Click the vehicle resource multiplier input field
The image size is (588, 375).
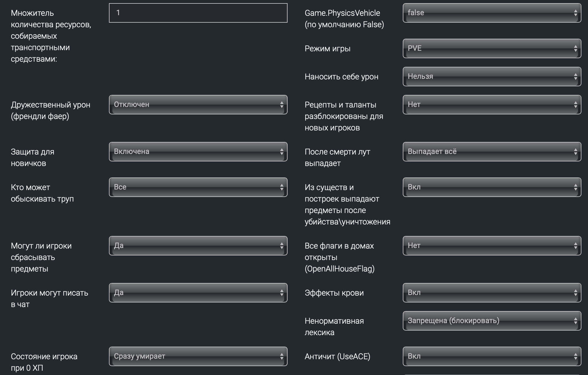(x=198, y=13)
